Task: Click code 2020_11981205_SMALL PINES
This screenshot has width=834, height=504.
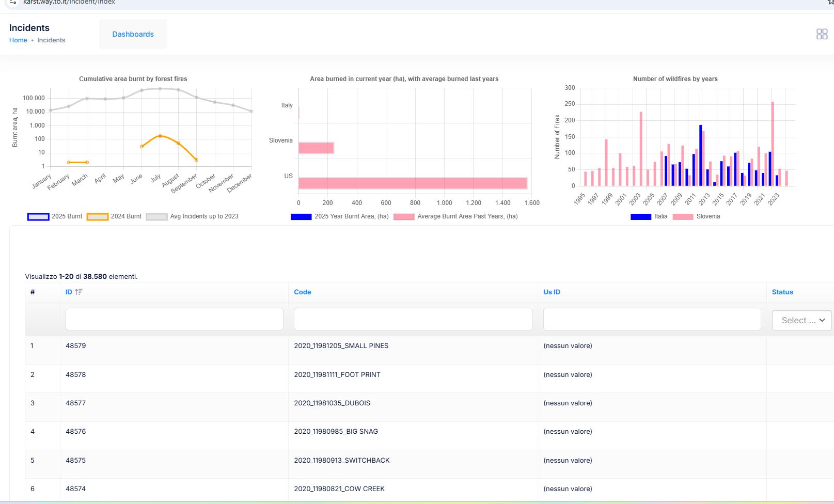Action: 341,346
